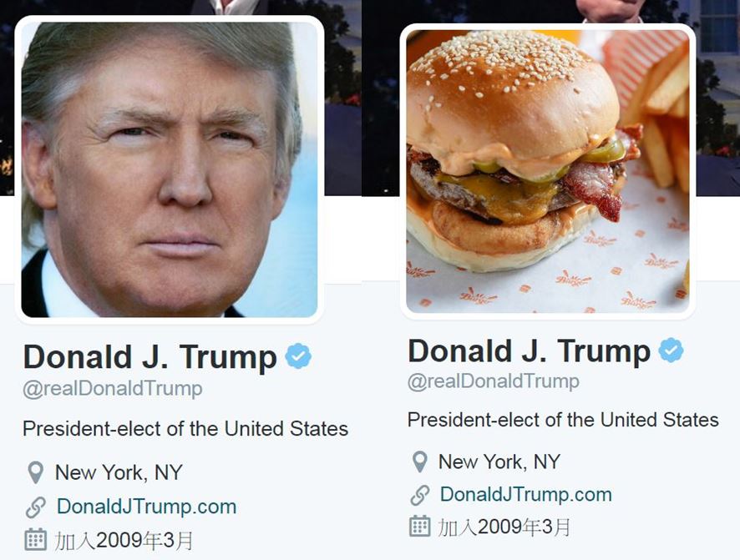Click the right profile's President-elect bio text
740x560 pixels.
[x=563, y=420]
